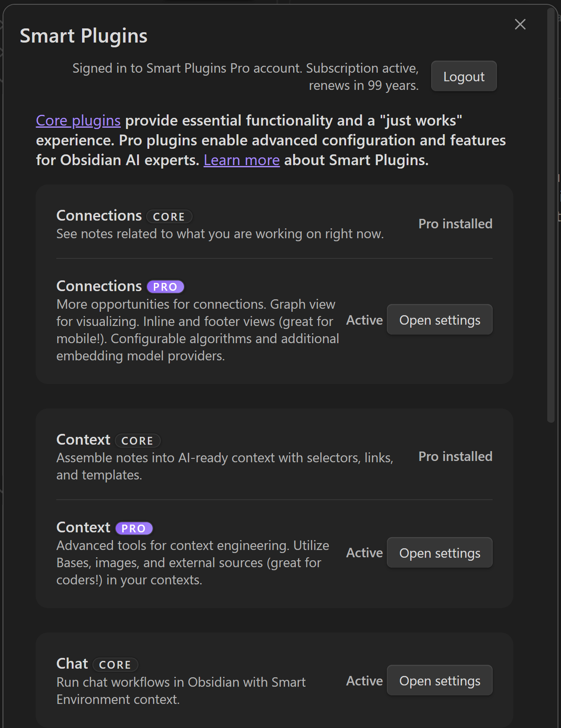Open the Core plugins link

tap(78, 121)
